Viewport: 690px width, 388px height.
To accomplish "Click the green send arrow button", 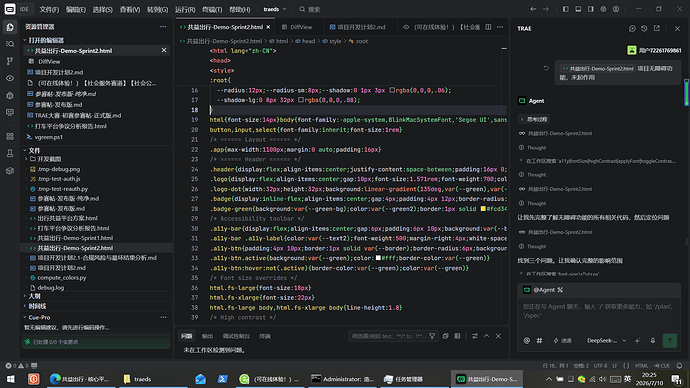I will pos(670,340).
